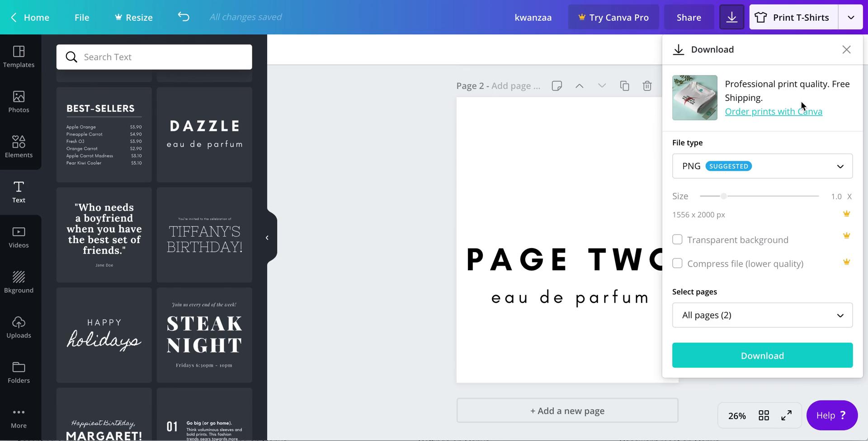The height and width of the screenshot is (441, 868).
Task: Adjust the Size slider handle
Action: (724, 196)
